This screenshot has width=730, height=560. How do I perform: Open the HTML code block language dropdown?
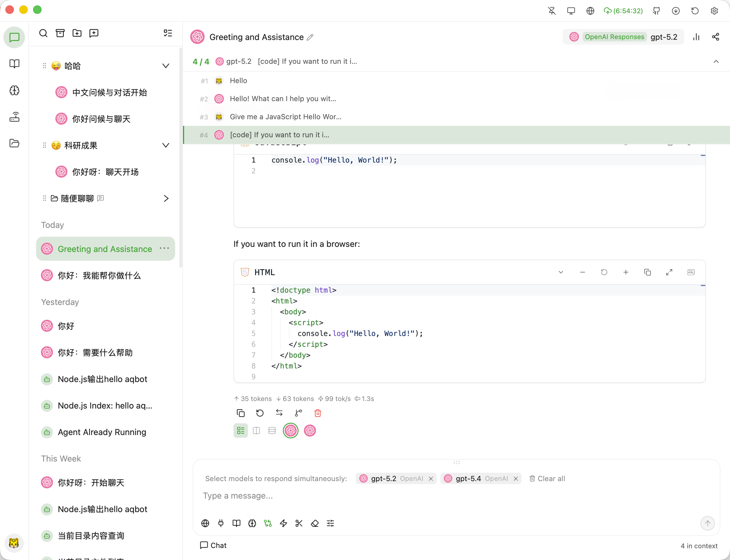pyautogui.click(x=561, y=272)
